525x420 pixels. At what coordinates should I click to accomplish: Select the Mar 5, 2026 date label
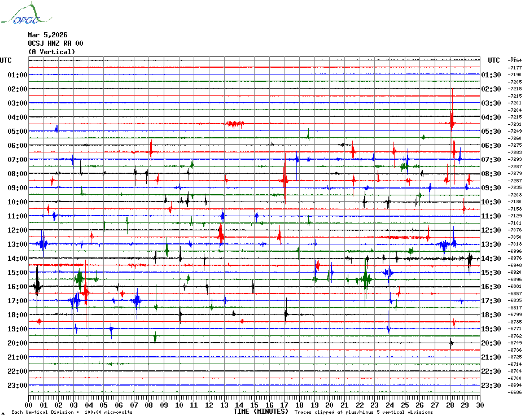(47, 35)
